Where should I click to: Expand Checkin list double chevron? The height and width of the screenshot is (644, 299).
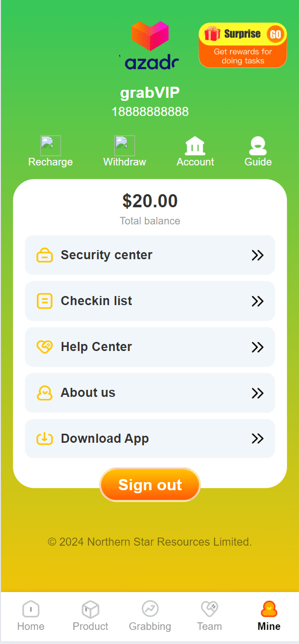tap(258, 301)
